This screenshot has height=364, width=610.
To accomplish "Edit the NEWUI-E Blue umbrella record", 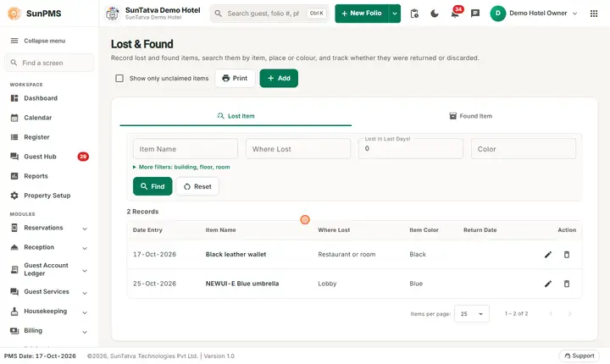I will pyautogui.click(x=548, y=284).
